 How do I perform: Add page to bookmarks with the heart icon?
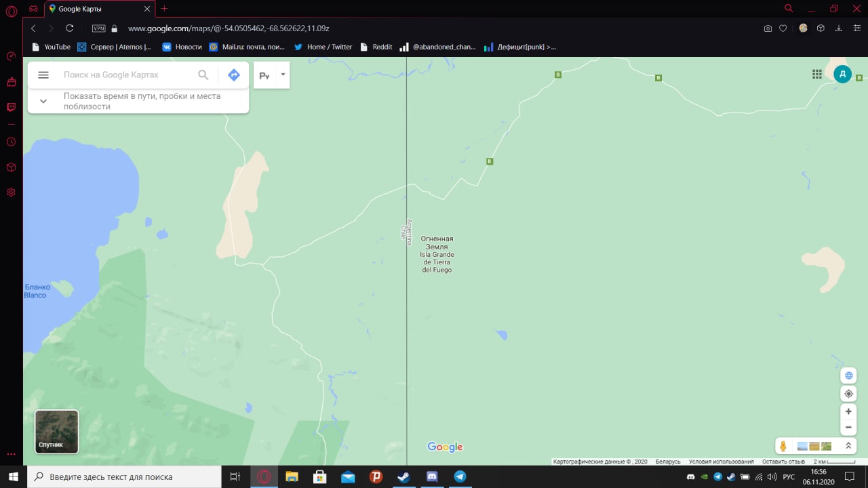pos(783,28)
